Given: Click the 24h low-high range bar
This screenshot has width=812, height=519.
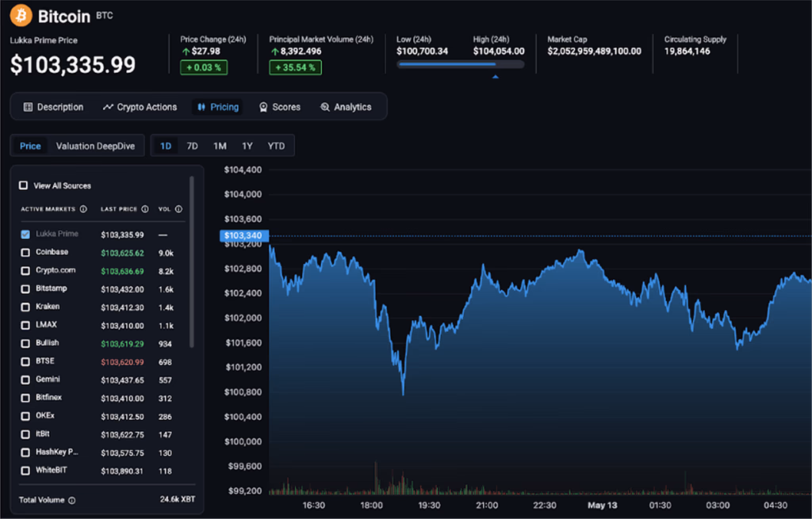Looking at the screenshot, I should click(x=461, y=64).
